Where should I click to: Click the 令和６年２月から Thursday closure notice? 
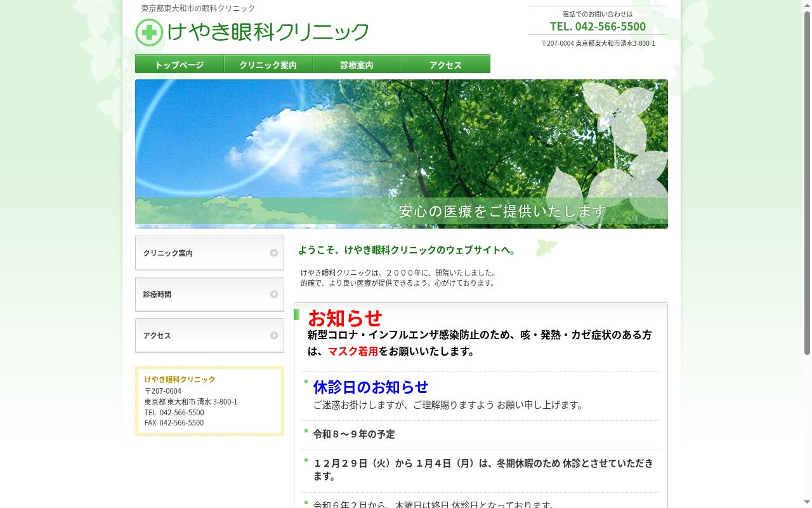434,504
